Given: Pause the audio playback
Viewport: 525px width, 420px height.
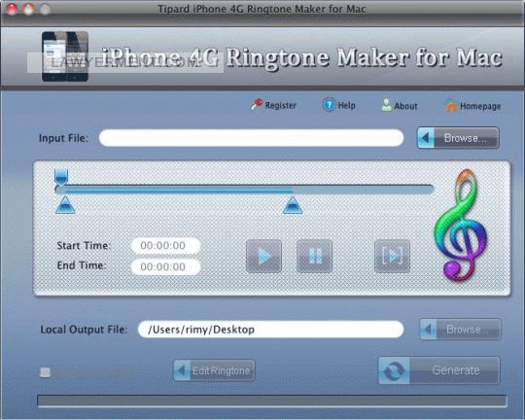Looking at the screenshot, I should [315, 256].
